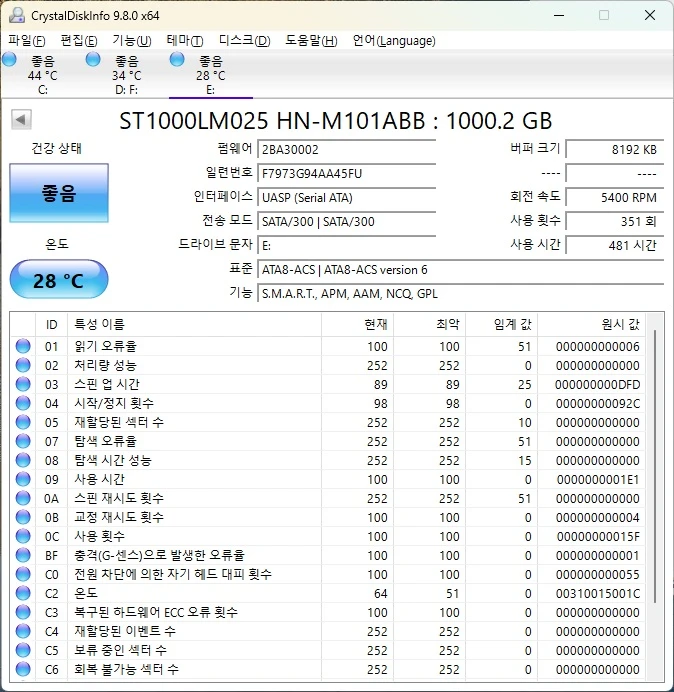Viewport: 674px width, 692px height.
Task: Click the ID column header
Action: click(52, 325)
